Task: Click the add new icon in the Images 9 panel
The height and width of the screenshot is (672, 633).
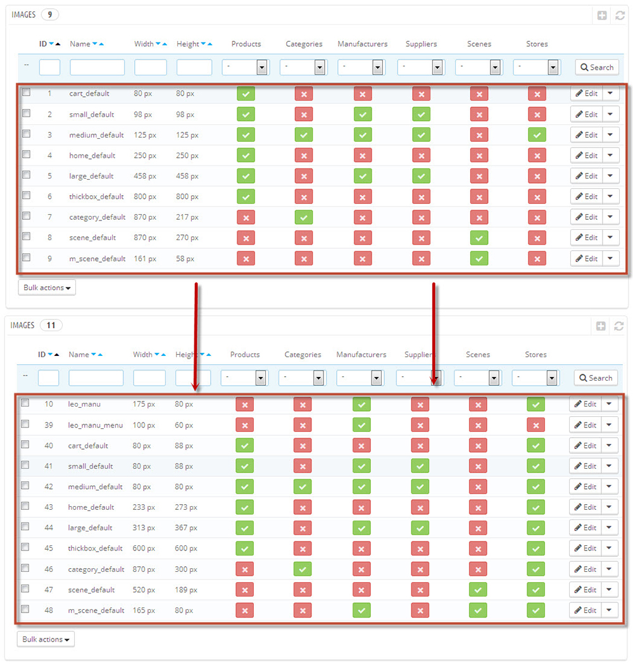Action: [602, 15]
